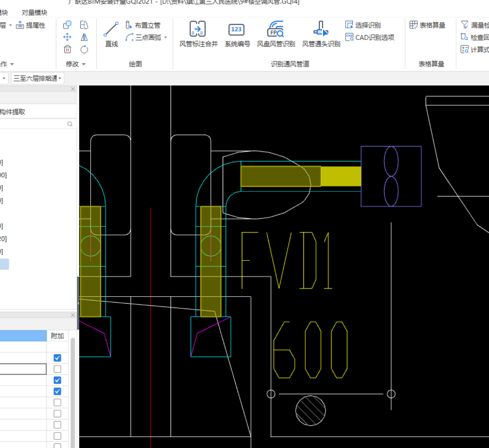Switch to the 对量模块 ribbon tab
Viewport: 489px width, 448px height.
[34, 13]
